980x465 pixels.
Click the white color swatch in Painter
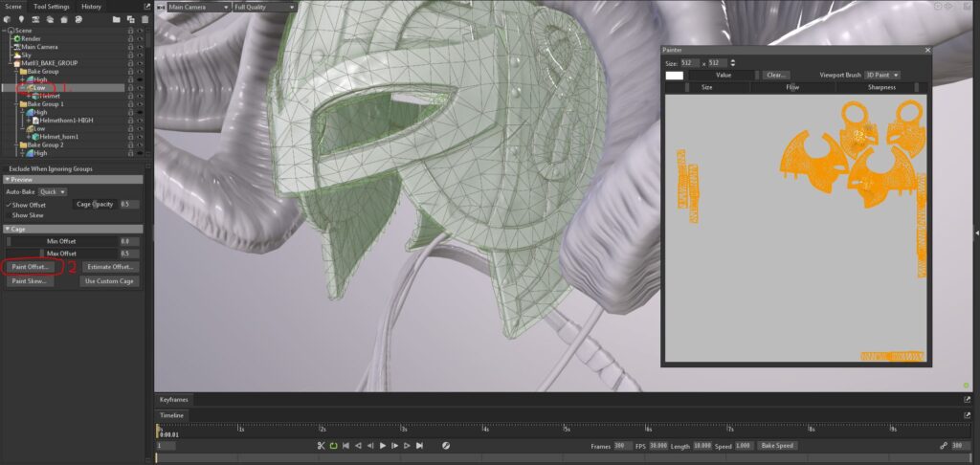[675, 75]
